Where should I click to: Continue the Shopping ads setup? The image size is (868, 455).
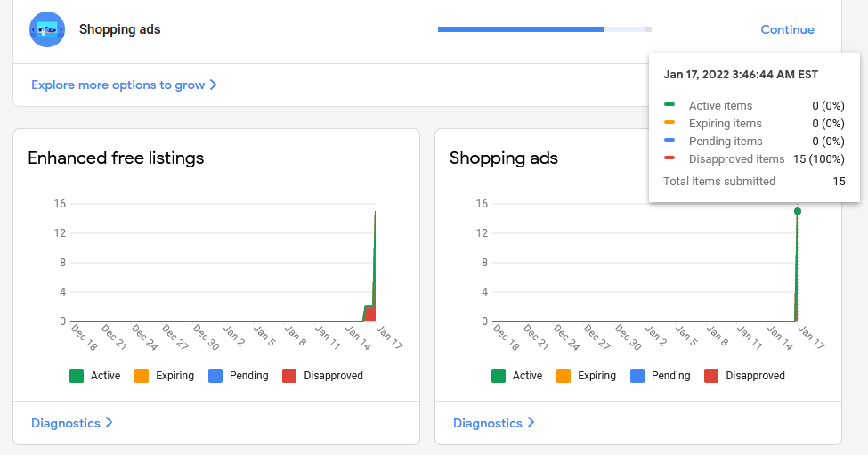tap(787, 30)
